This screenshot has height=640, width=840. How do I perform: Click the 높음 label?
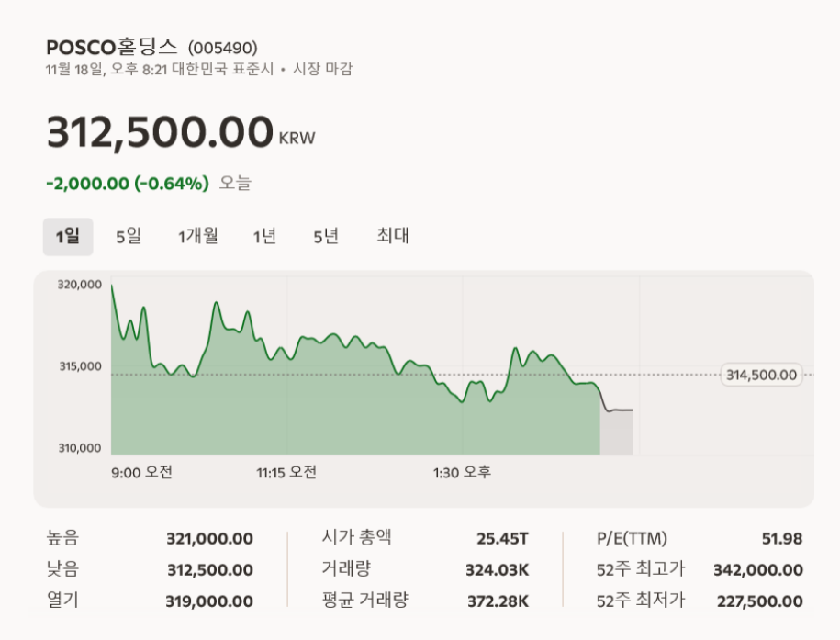coord(62,538)
